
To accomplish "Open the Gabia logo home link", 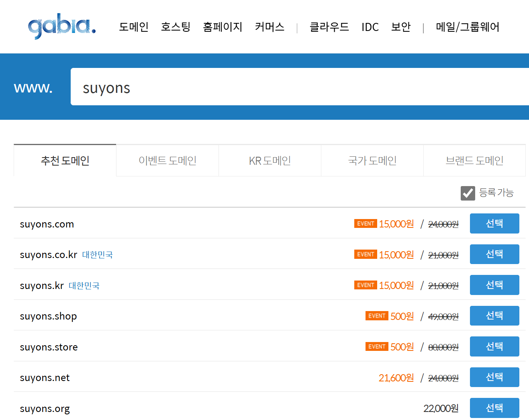I will point(62,27).
